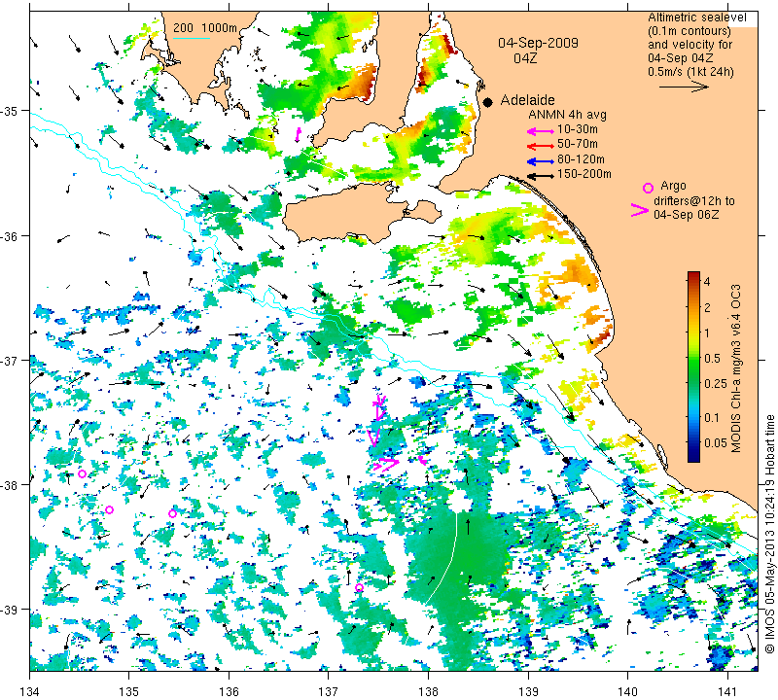Click the cyan line below '200 1000m'
This screenshot has width=778, height=700.
(x=191, y=38)
